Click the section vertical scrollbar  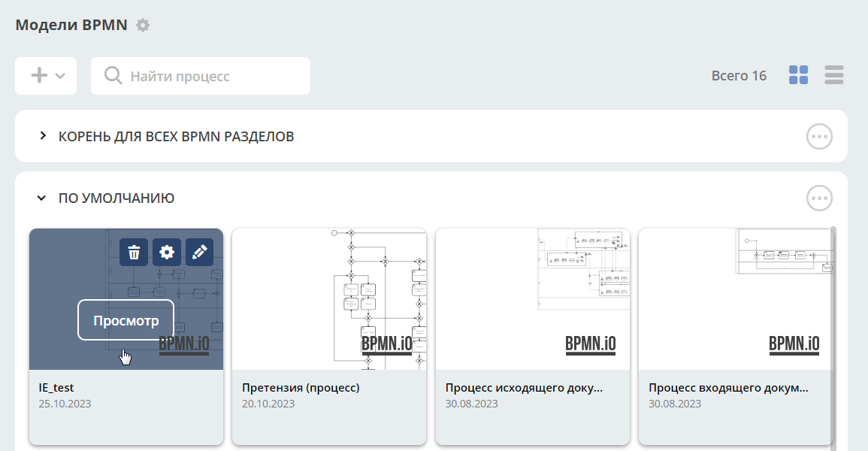835,337
